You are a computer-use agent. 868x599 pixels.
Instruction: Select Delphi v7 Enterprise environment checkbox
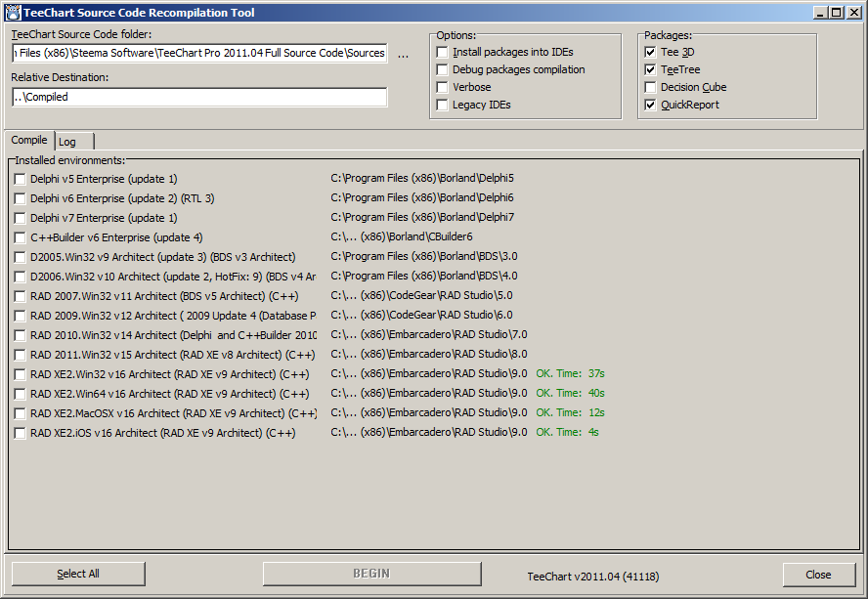coord(20,218)
